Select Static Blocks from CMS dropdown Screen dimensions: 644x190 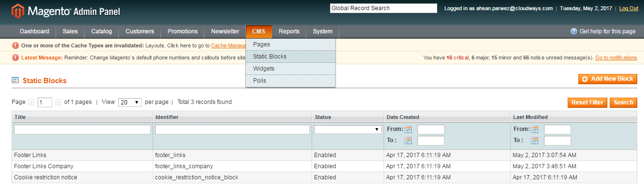(290, 57)
